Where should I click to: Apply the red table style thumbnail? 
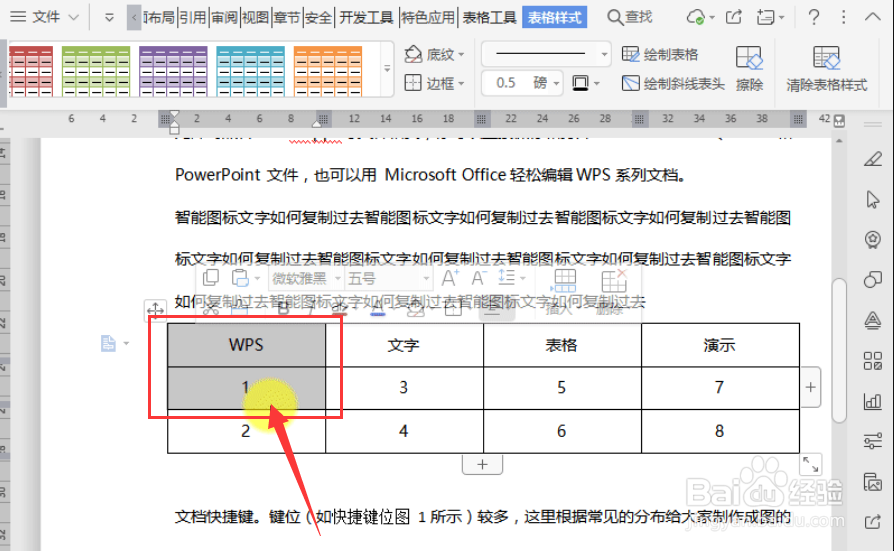pyautogui.click(x=31, y=71)
